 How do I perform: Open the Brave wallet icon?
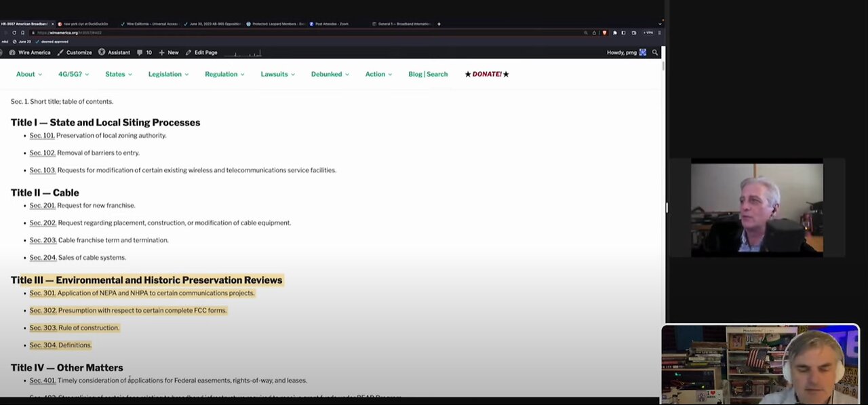[634, 33]
